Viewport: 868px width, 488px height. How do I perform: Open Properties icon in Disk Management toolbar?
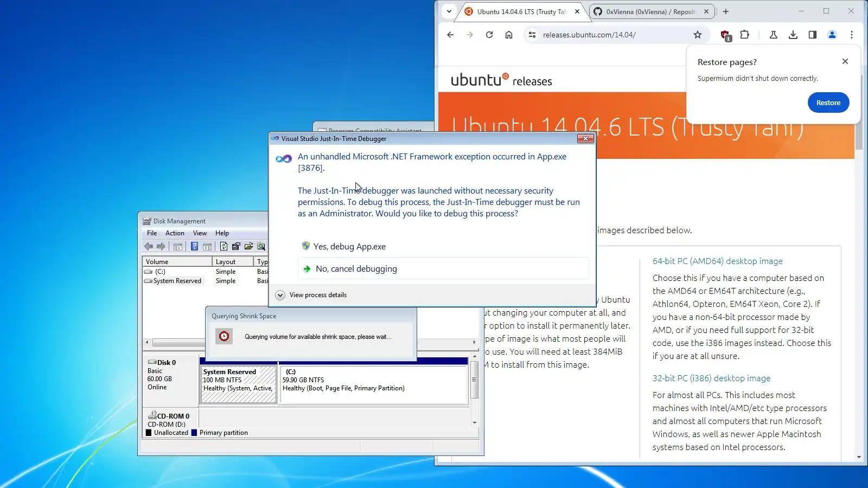click(x=236, y=246)
